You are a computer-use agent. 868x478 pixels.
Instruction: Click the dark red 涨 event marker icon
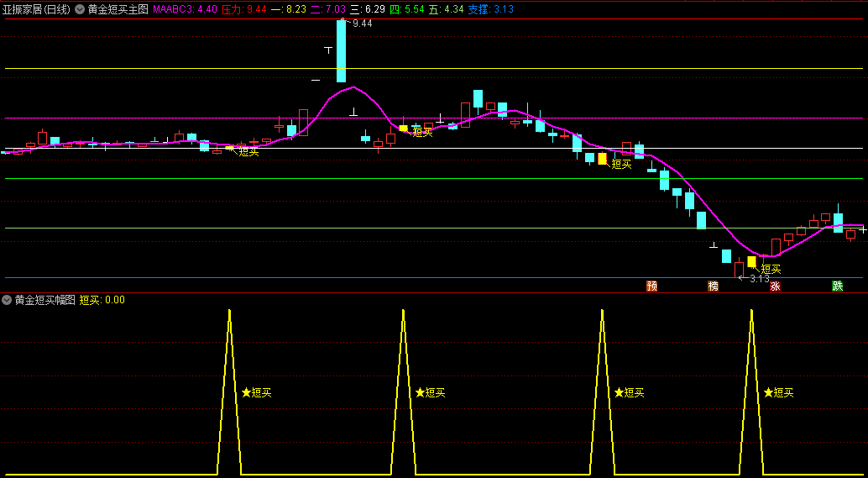(775, 286)
